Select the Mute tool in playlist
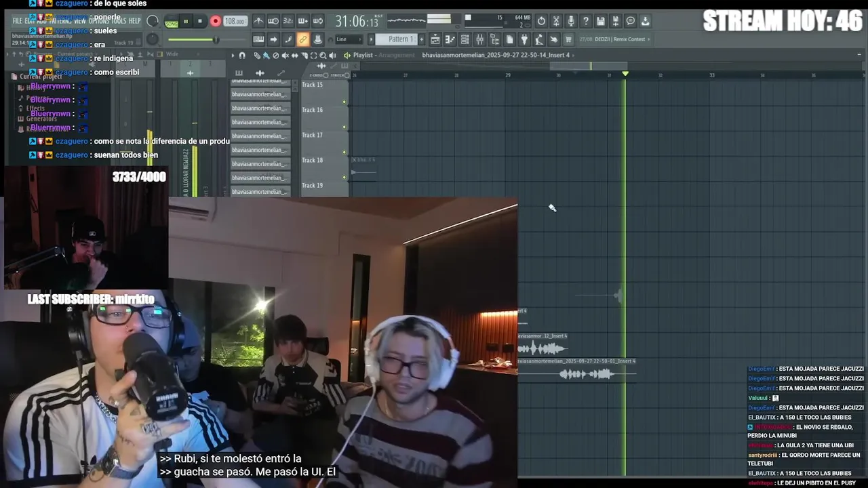This screenshot has width=868, height=488. coord(285,55)
